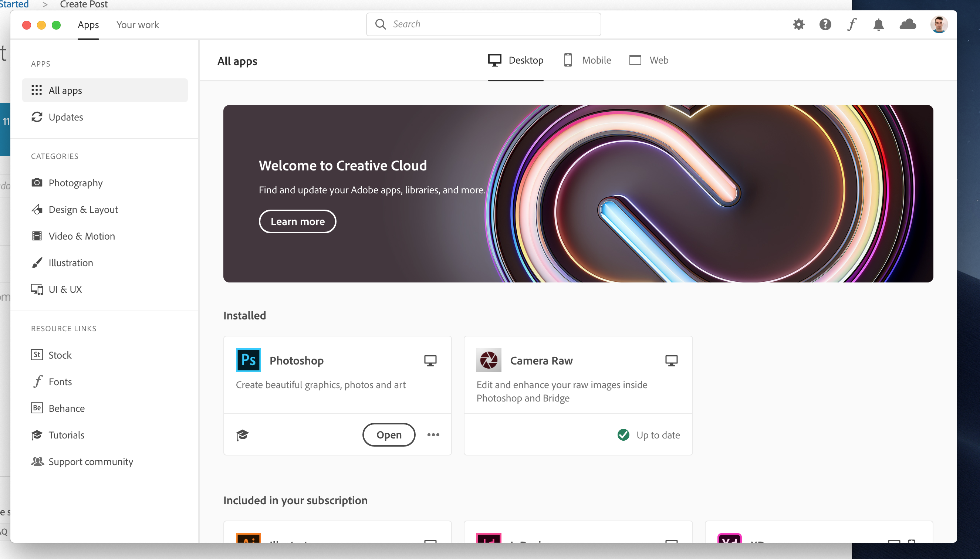Click the Stock resource link icon
The image size is (980, 559).
point(37,355)
